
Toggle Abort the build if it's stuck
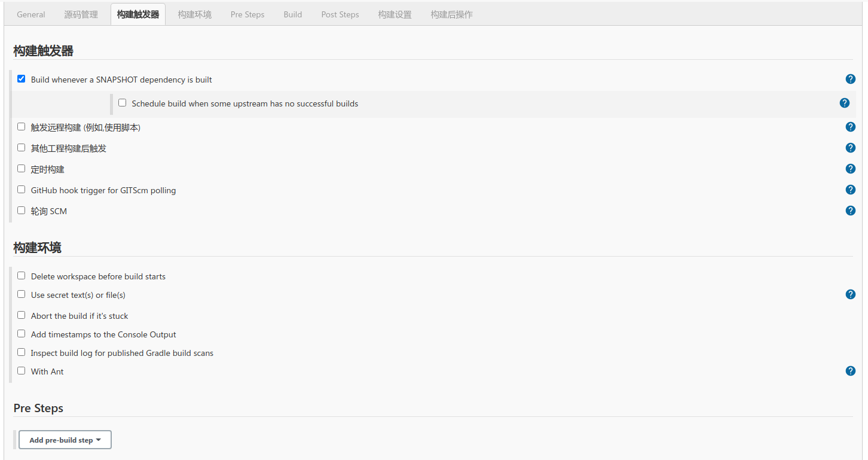coord(22,315)
